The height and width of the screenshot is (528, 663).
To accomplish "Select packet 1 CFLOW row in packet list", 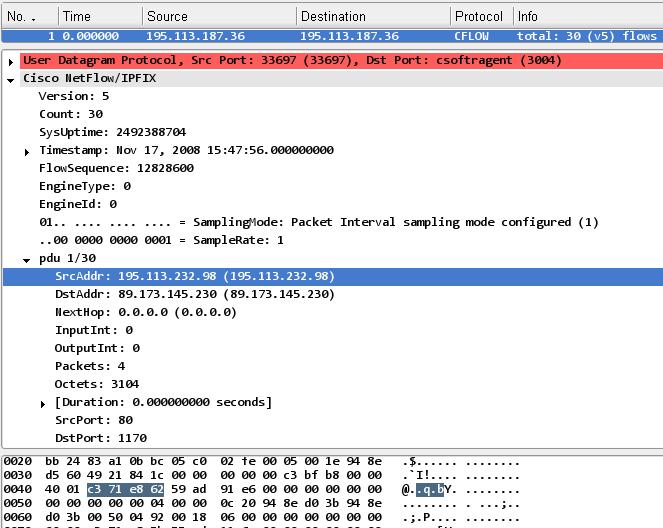I will pos(332,36).
